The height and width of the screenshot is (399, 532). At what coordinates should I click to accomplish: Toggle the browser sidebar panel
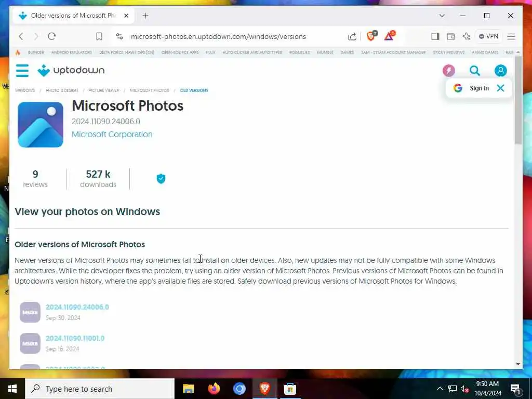click(x=435, y=36)
